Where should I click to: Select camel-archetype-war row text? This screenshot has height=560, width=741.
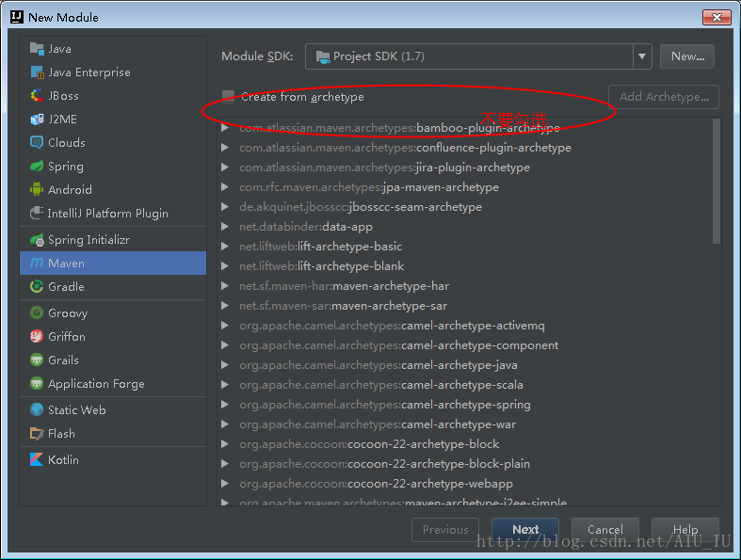378,424
